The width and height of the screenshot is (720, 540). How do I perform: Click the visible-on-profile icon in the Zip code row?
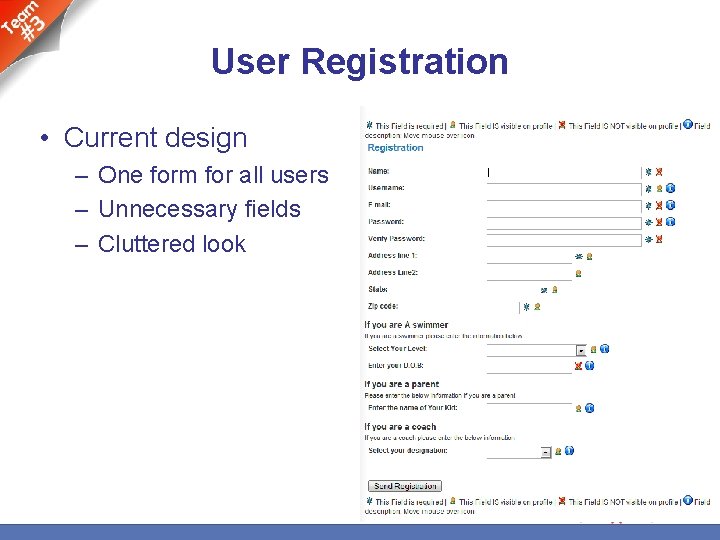pos(537,307)
